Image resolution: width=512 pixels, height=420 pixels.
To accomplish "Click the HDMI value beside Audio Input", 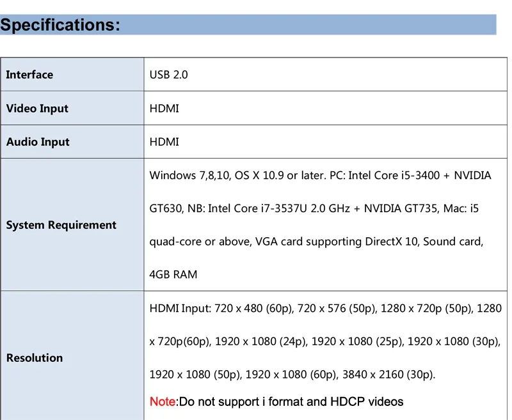I will point(164,142).
